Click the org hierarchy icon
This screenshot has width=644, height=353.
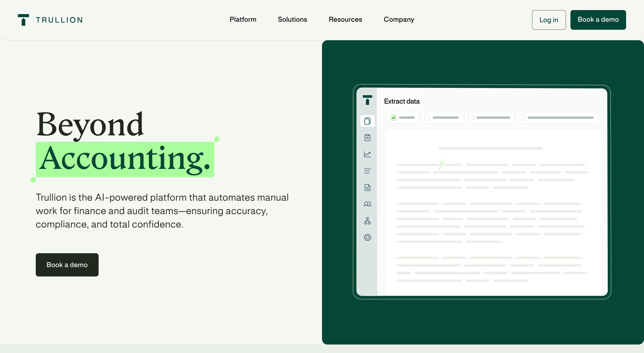(367, 221)
